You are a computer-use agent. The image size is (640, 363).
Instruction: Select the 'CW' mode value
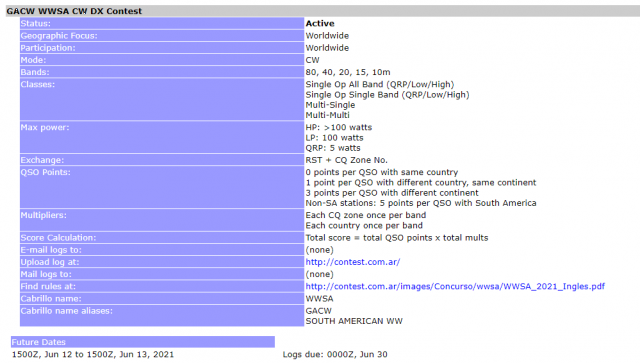313,60
